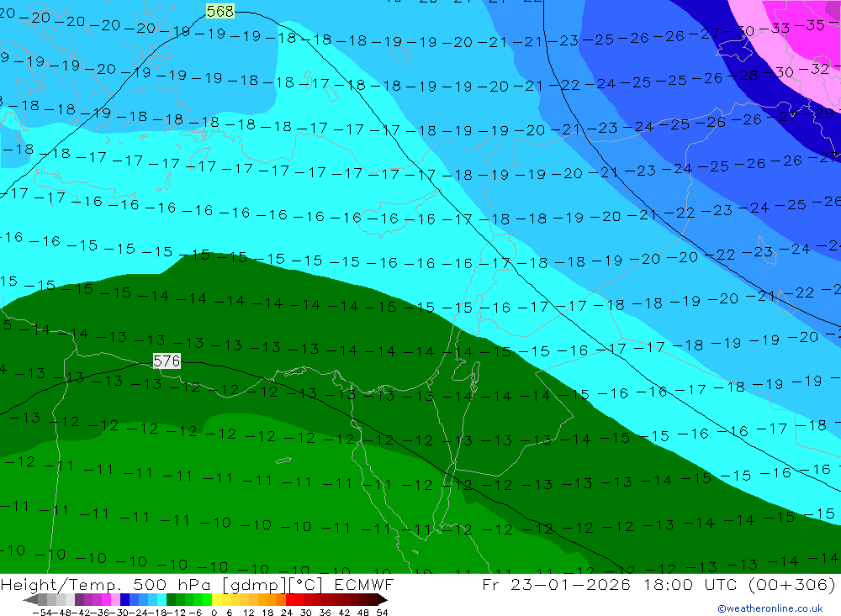Image resolution: width=841 pixels, height=616 pixels.
Task: Pick the bright red legend swatch
Action: coord(290,599)
